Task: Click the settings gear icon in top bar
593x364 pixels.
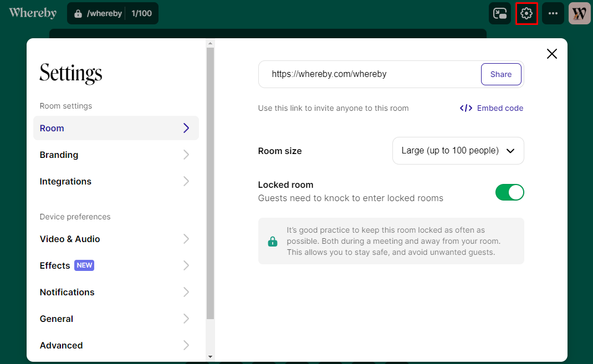Action: coord(526,13)
